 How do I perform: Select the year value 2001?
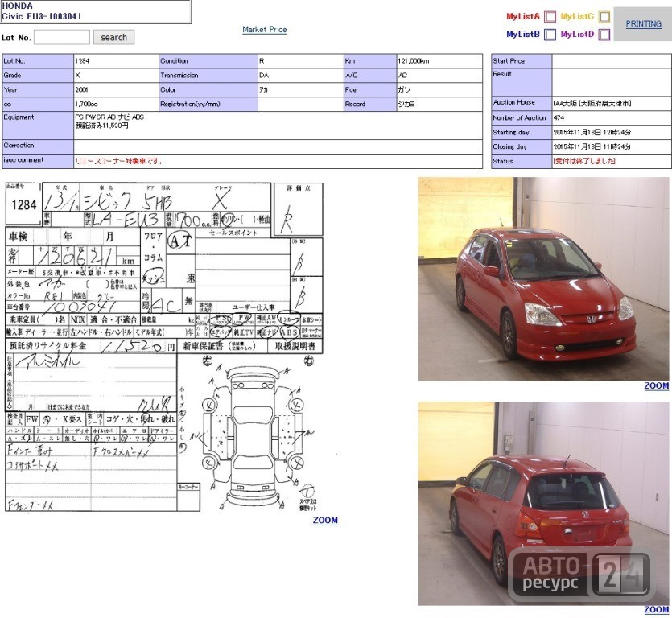(x=81, y=90)
